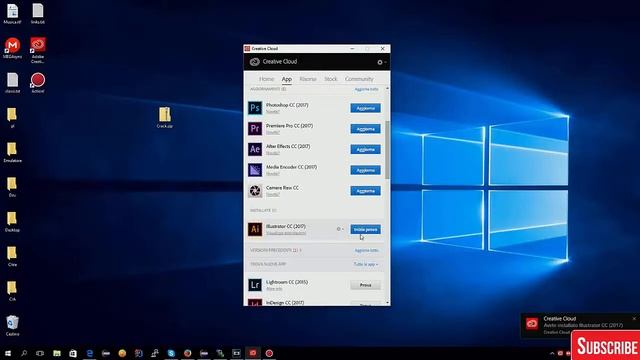Viewport: 640px width, 360px height.
Task: Click the Novità link under Photoshop CC
Action: [273, 111]
